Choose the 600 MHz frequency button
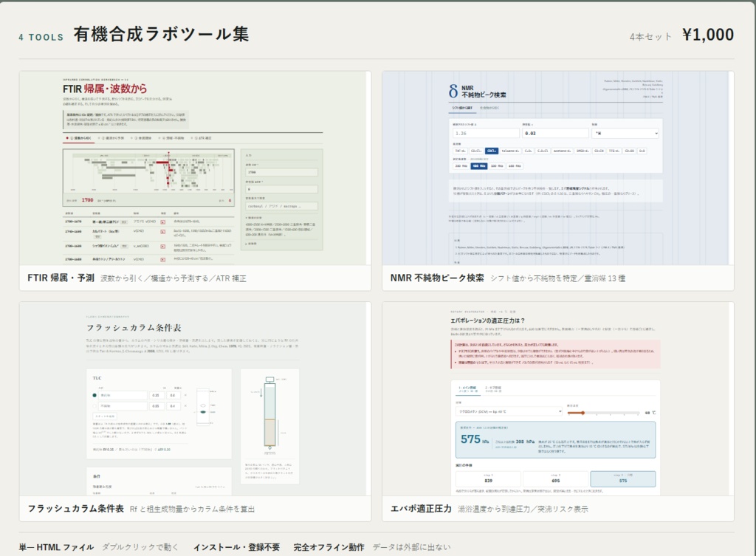This screenshot has width=756, height=556. 515,166
